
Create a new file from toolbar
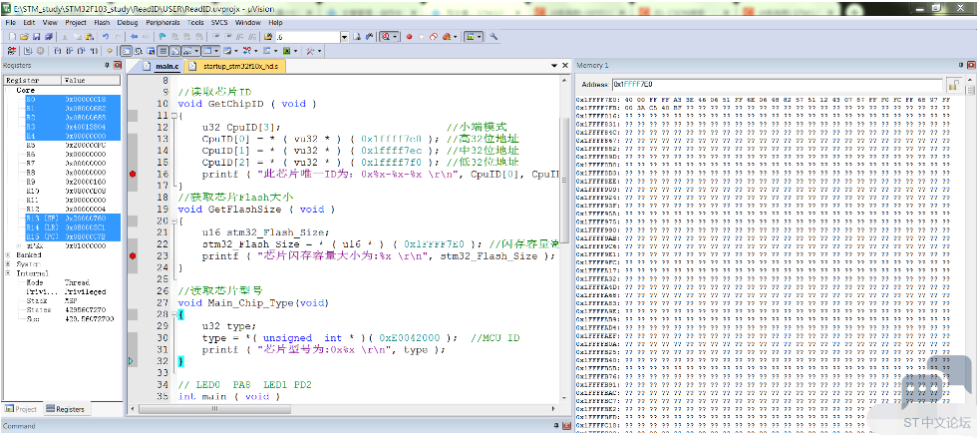[12, 37]
